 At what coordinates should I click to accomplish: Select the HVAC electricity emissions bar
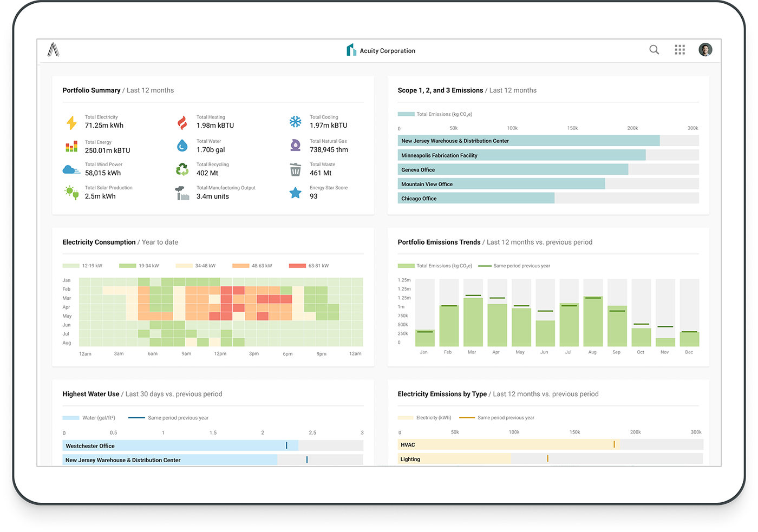click(509, 445)
